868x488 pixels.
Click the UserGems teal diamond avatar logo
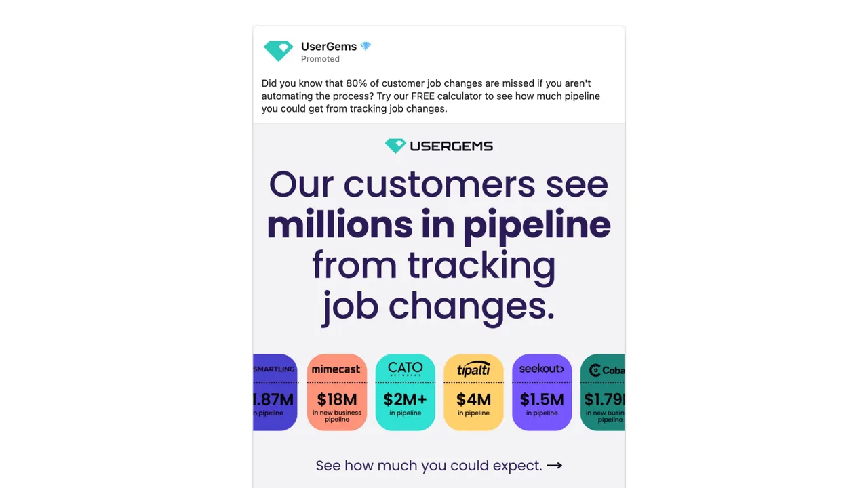(x=278, y=51)
